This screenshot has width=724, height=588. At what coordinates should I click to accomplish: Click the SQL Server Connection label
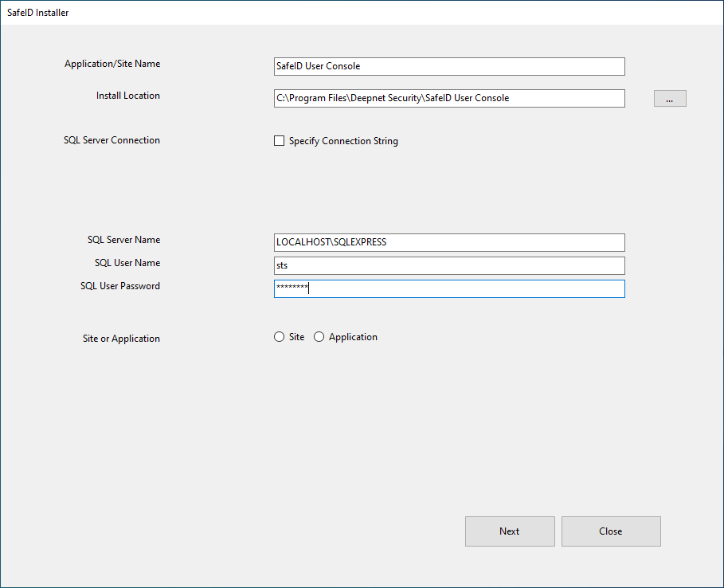pyautogui.click(x=112, y=140)
